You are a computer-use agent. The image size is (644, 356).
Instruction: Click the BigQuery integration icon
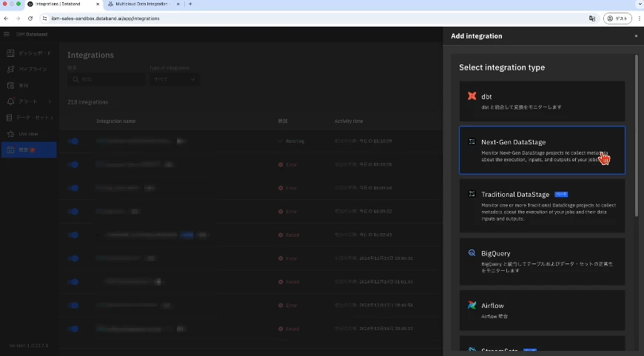tap(472, 253)
